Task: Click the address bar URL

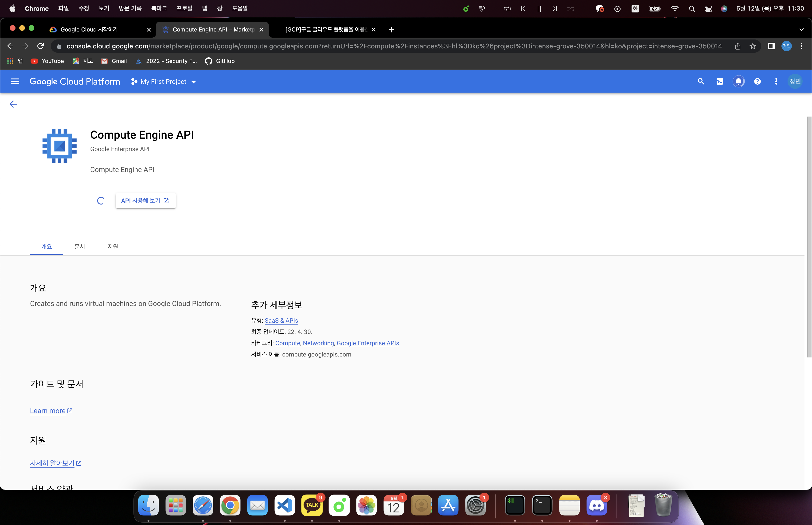Action: pyautogui.click(x=394, y=46)
